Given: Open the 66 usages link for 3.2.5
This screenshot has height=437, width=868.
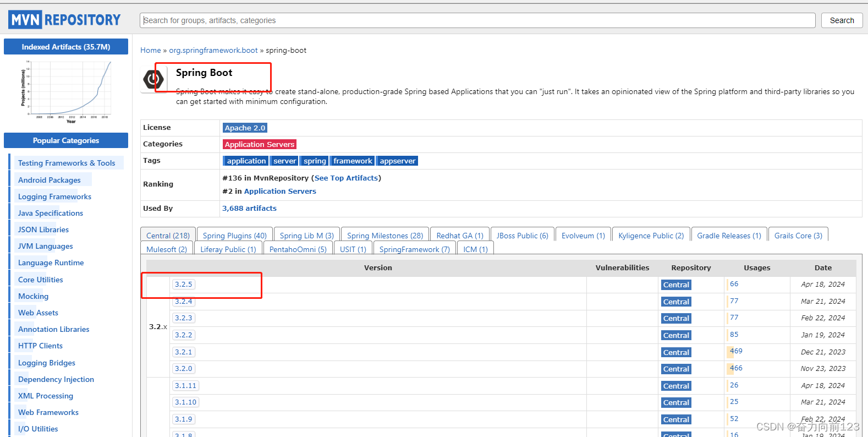Looking at the screenshot, I should (x=734, y=284).
